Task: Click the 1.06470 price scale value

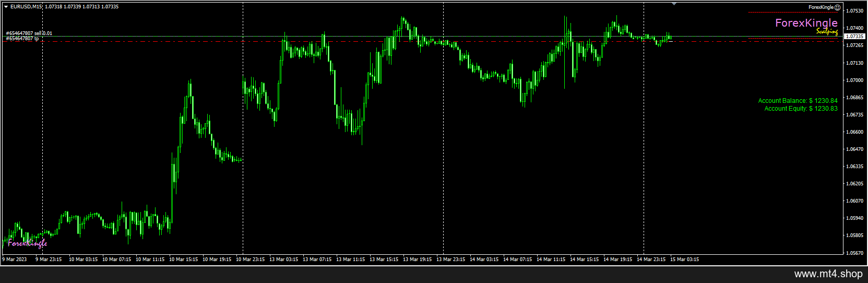Action: click(854, 149)
